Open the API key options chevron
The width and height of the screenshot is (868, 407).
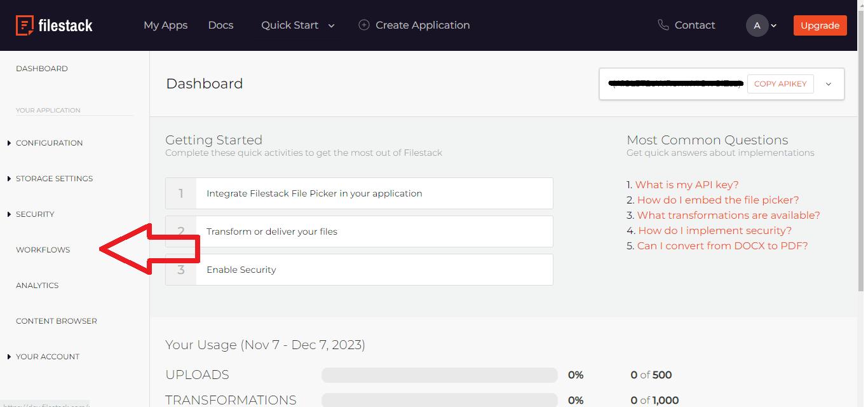click(x=828, y=83)
